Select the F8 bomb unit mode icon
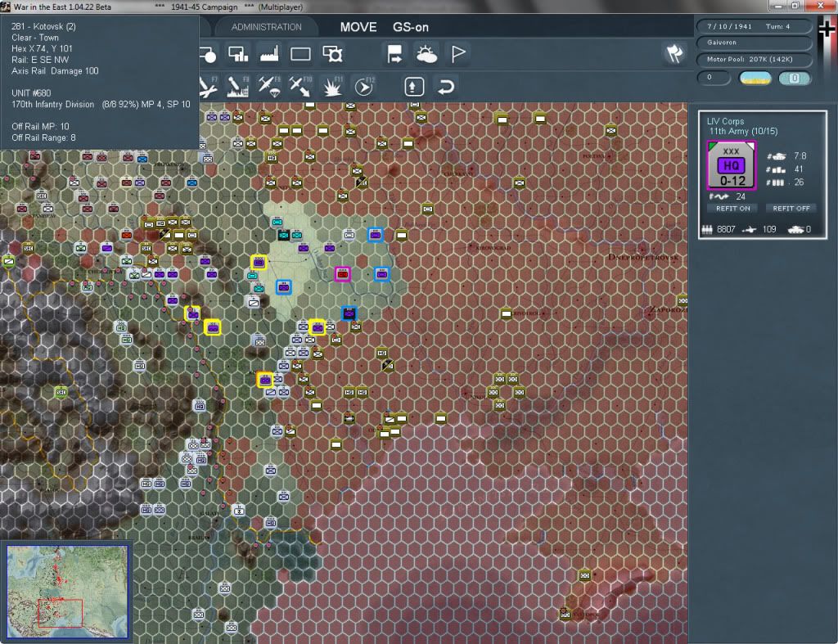838x644 pixels. pos(238,87)
